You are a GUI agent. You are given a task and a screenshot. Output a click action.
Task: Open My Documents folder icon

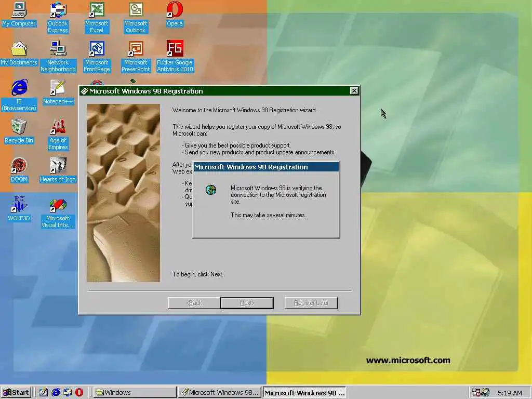19,53
